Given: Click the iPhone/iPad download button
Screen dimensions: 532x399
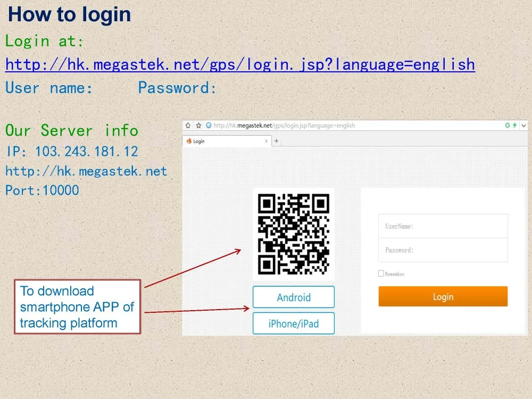Looking at the screenshot, I should coord(294,323).
